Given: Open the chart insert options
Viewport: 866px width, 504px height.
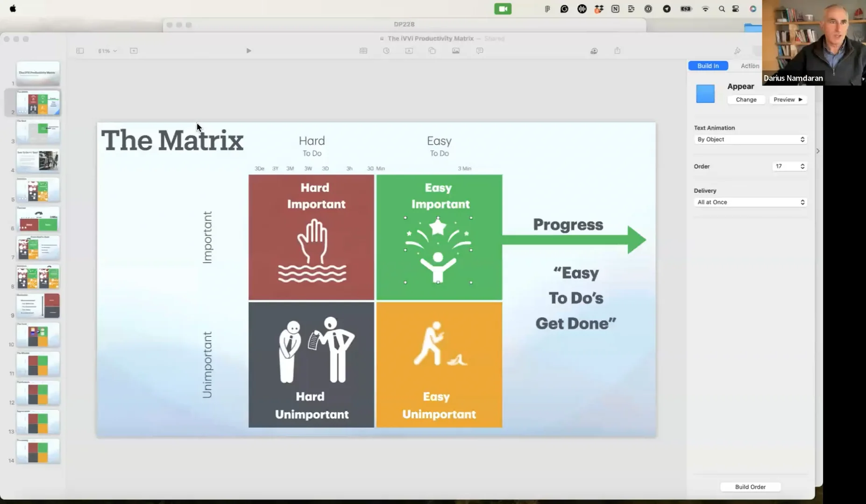Looking at the screenshot, I should click(387, 50).
